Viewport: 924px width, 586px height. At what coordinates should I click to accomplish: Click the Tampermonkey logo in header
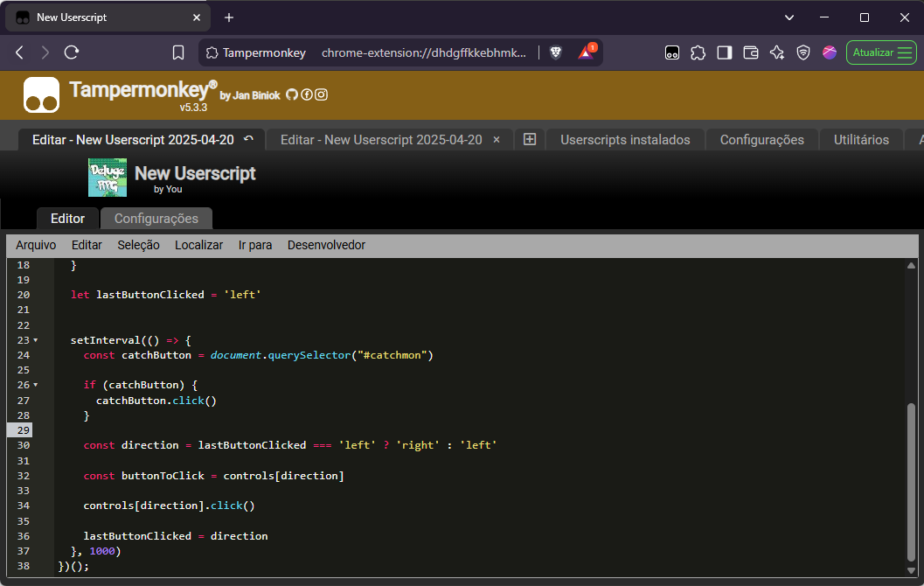tap(41, 94)
